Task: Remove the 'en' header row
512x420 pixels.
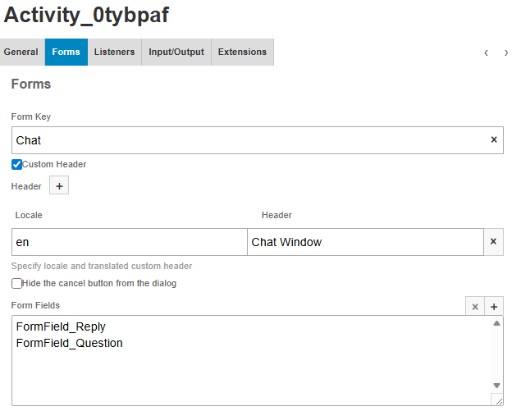Action: tap(493, 242)
